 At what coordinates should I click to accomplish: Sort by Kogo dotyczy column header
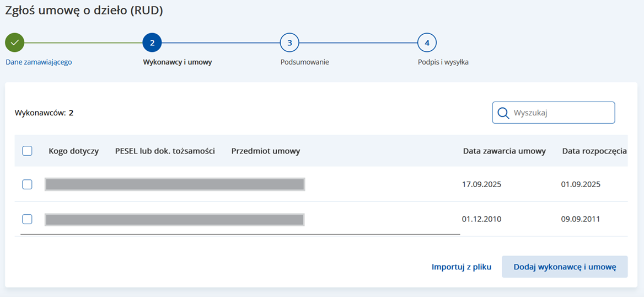coord(73,151)
